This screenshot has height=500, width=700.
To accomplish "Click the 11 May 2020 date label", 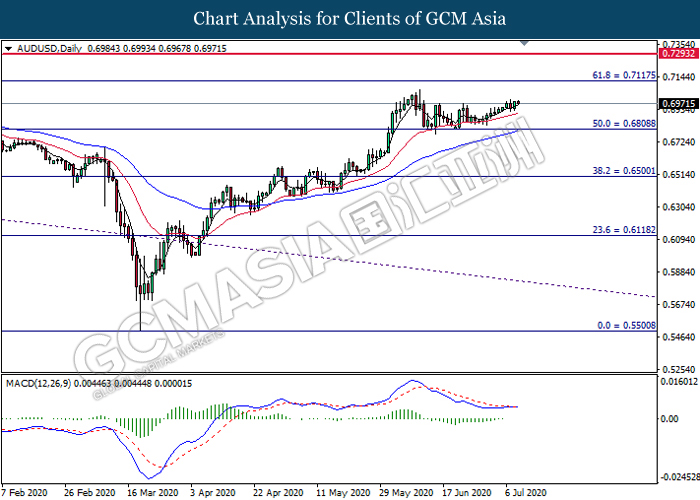I will coord(343,493).
